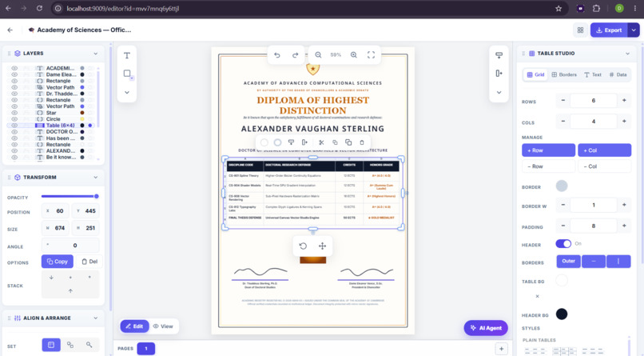Click the insert column icon in right toolbar
The height and width of the screenshot is (356, 644).
[x=499, y=73]
